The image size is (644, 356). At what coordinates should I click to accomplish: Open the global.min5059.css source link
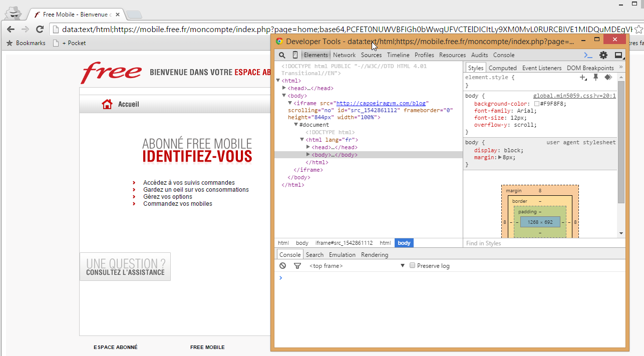coord(574,96)
